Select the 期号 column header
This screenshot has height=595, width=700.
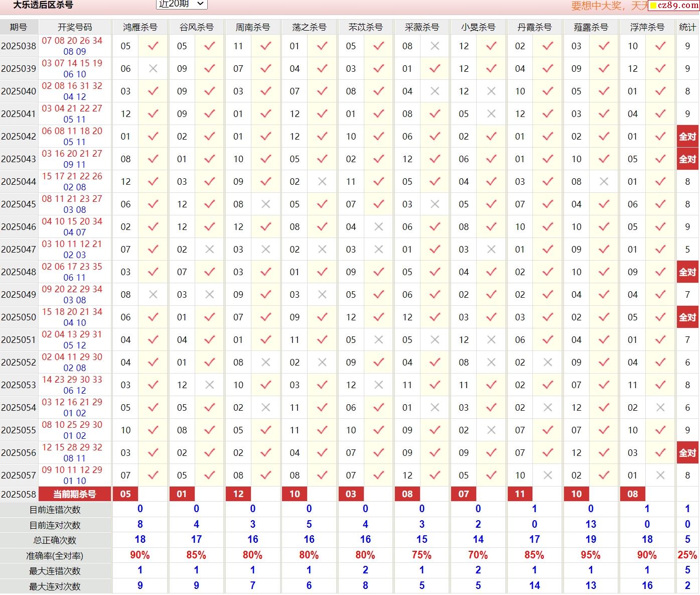point(19,27)
